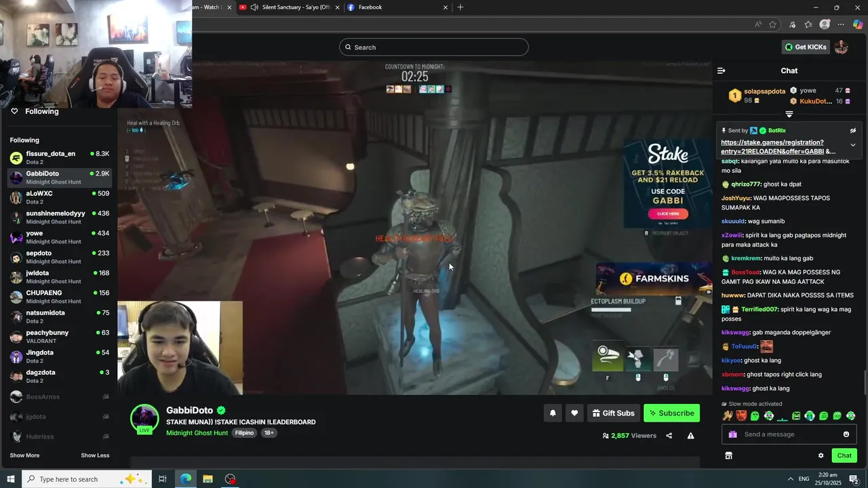Collapse the chat panel with the arrow icon
868x488 pixels.
click(721, 70)
